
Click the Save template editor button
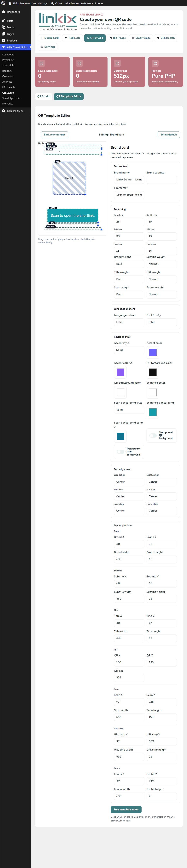click(126, 809)
